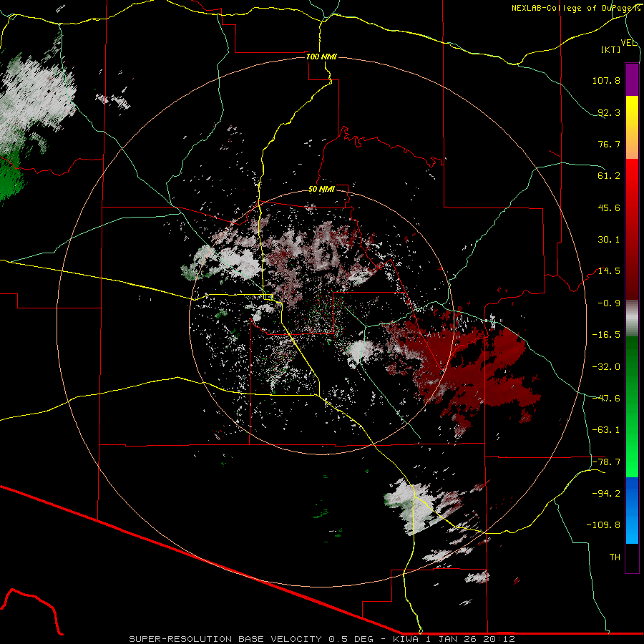
Task: Select the -94.2 velocity scale value
Action: click(x=606, y=494)
